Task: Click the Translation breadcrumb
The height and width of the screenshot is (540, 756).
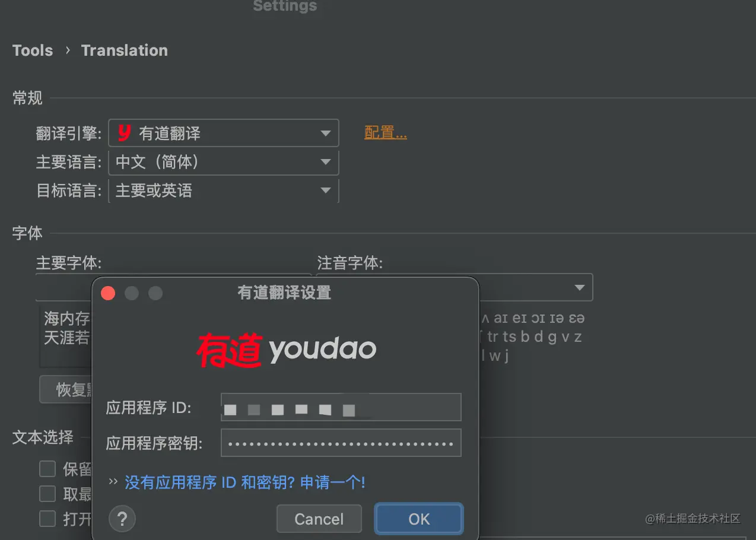Action: coord(125,50)
